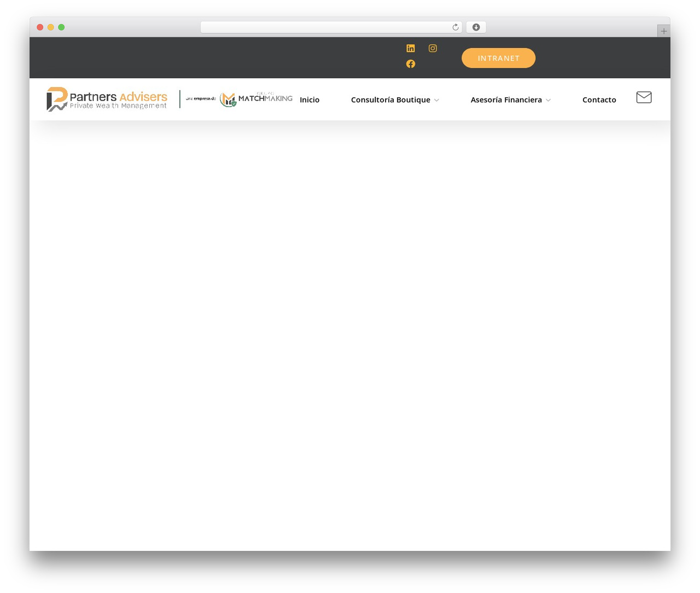Minimize the window with the yellow button

pos(51,27)
